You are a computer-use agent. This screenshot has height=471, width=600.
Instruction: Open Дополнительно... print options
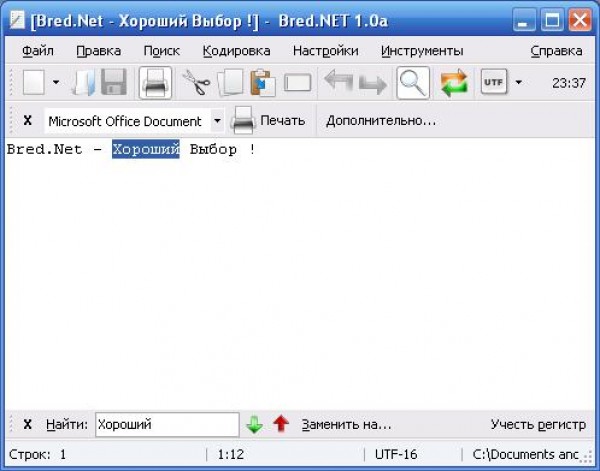tap(381, 121)
